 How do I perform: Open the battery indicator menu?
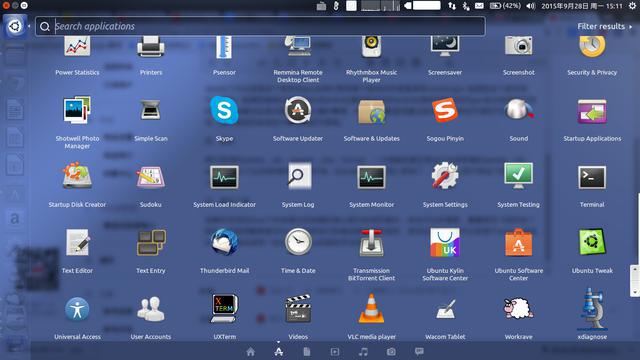click(505, 6)
